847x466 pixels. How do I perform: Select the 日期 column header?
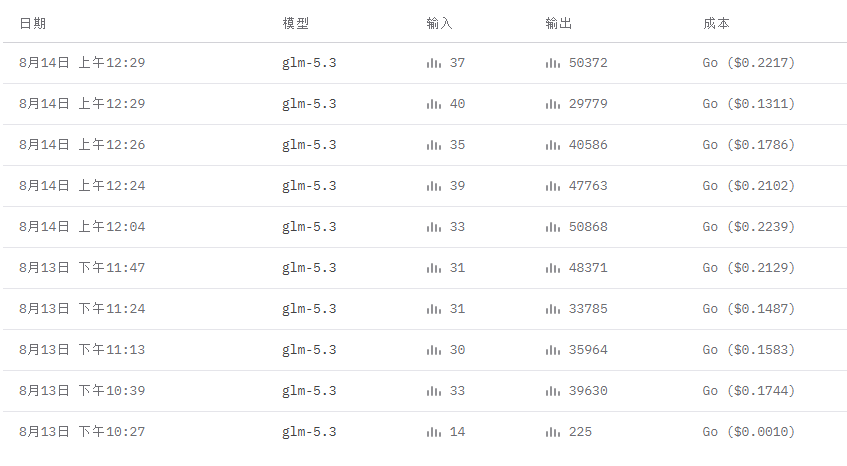click(x=32, y=23)
